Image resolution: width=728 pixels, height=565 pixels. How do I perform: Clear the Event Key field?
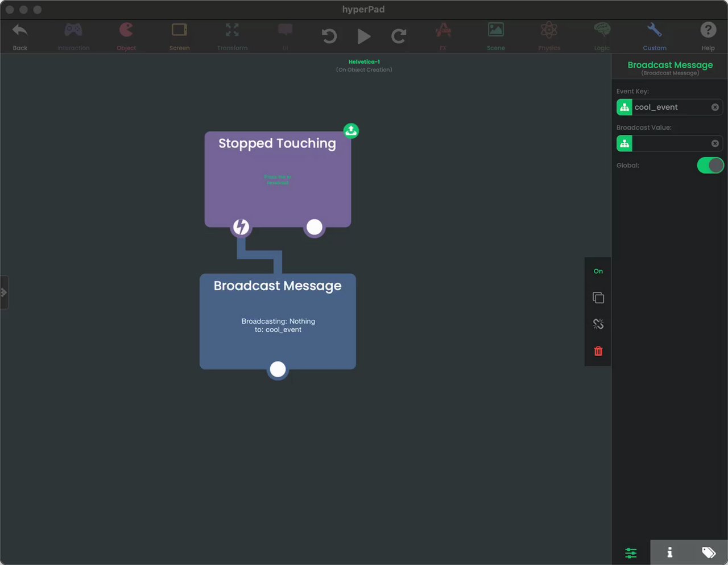tap(715, 107)
